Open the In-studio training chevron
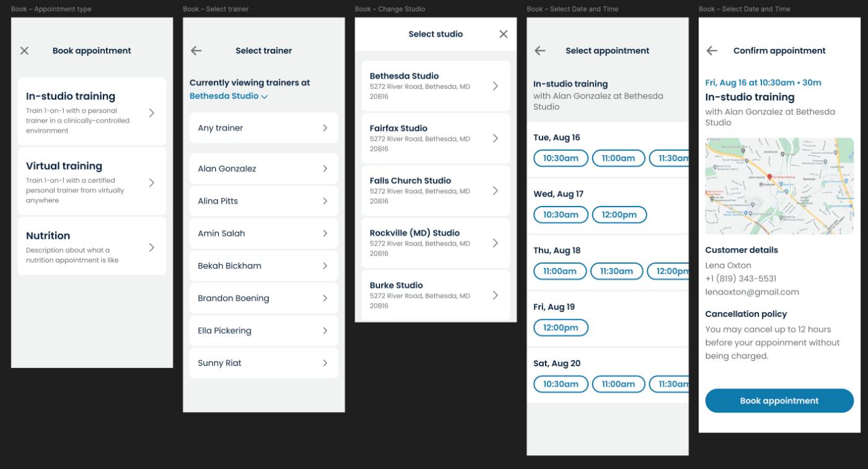The image size is (868, 469). tap(152, 113)
